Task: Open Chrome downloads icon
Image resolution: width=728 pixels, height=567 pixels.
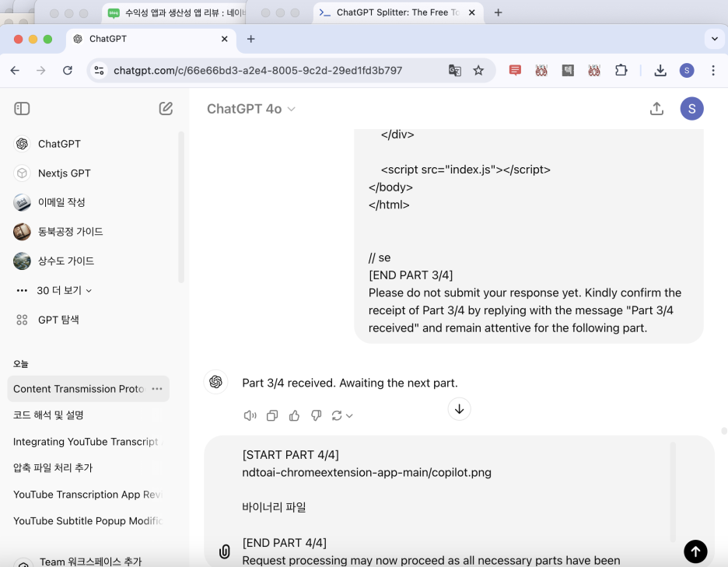Action: coord(660,71)
